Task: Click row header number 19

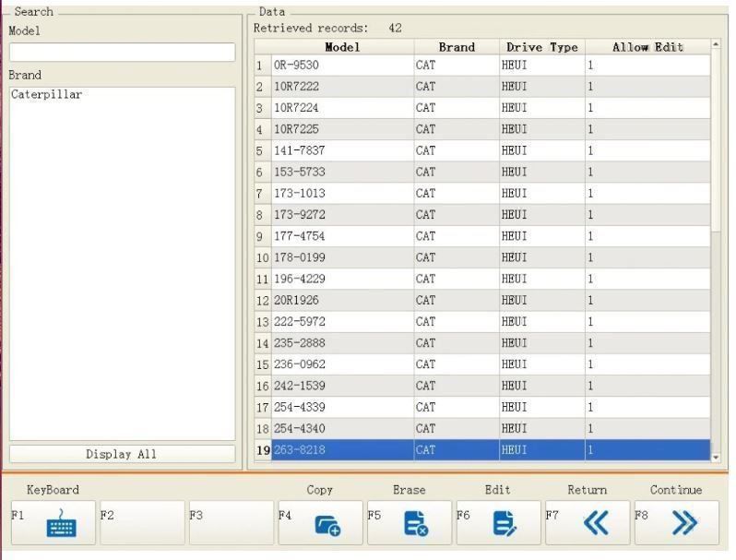Action: [x=263, y=450]
